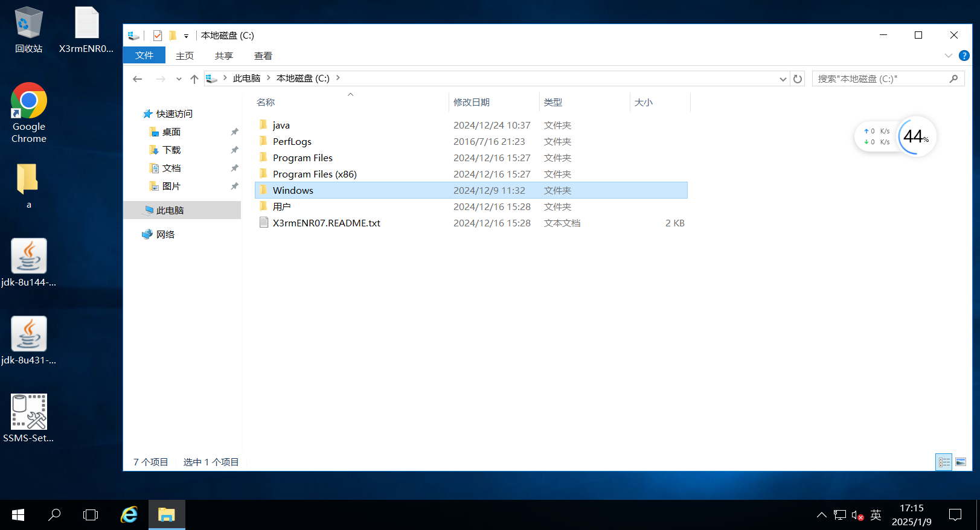Click 此电脑 in the address bar

click(x=246, y=78)
